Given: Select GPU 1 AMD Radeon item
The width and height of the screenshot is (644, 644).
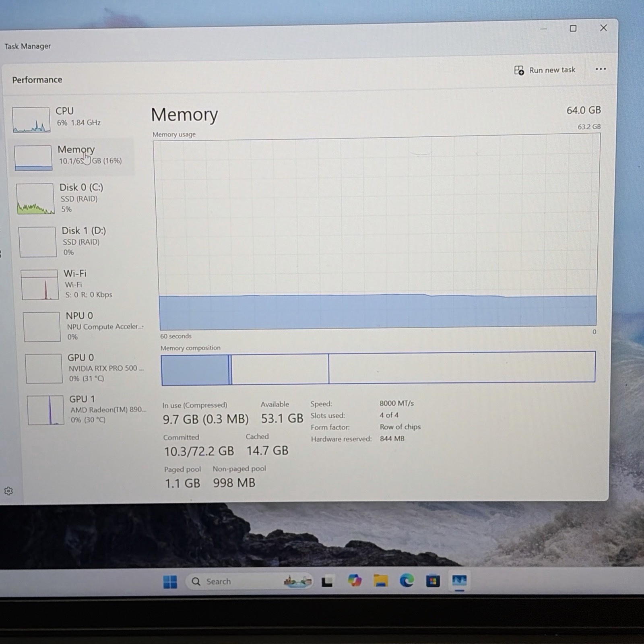Looking at the screenshot, I should pyautogui.click(x=87, y=409).
